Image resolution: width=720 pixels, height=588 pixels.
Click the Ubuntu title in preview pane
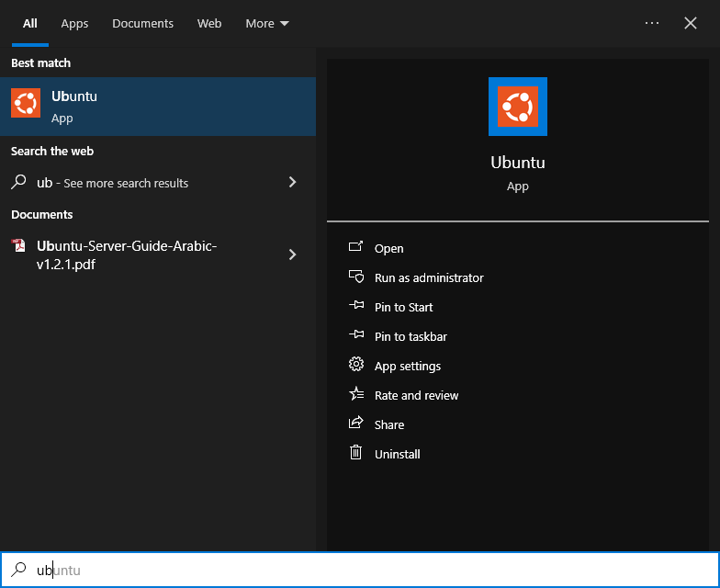tap(518, 163)
